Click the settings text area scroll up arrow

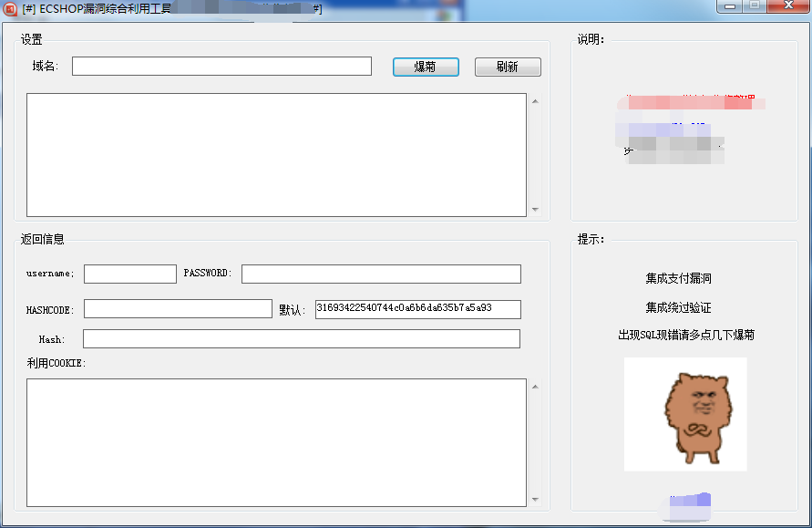(x=535, y=101)
